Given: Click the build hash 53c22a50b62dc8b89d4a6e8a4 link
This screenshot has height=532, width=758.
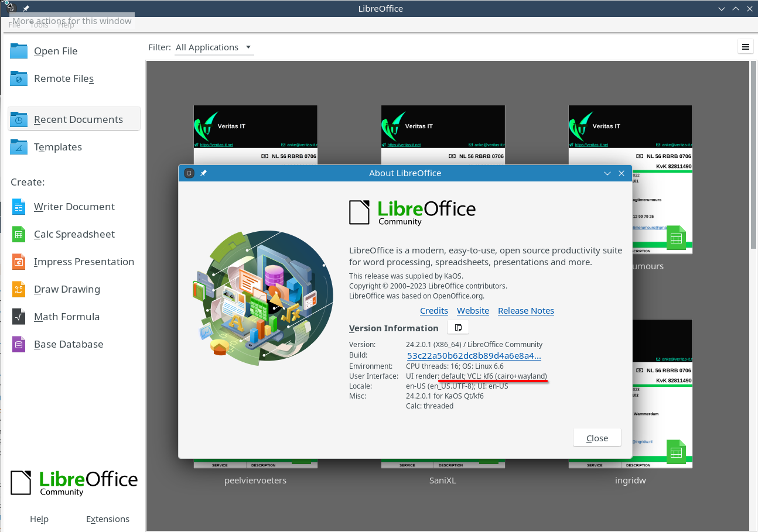Looking at the screenshot, I should (x=473, y=355).
